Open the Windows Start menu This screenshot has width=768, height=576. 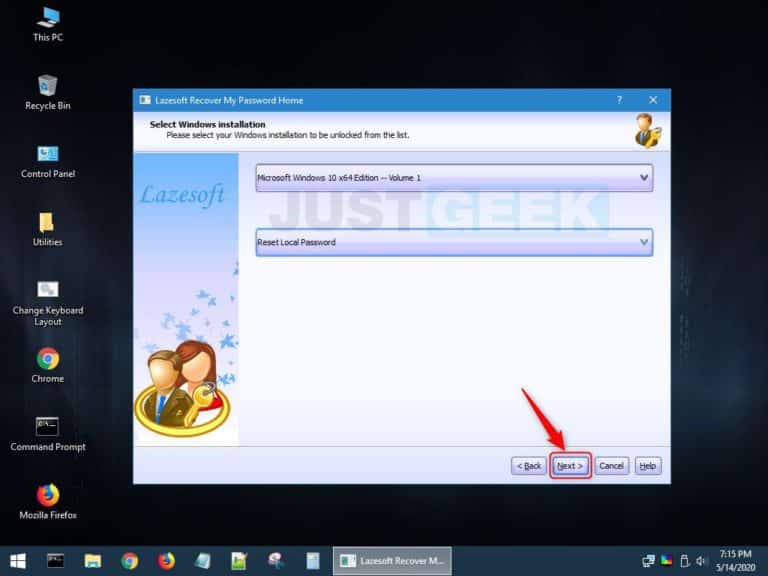[18, 561]
